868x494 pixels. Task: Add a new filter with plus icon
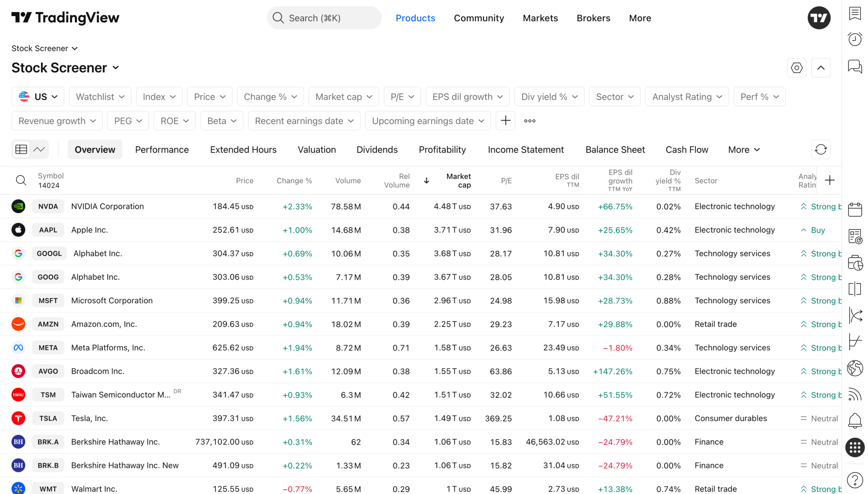click(x=505, y=121)
